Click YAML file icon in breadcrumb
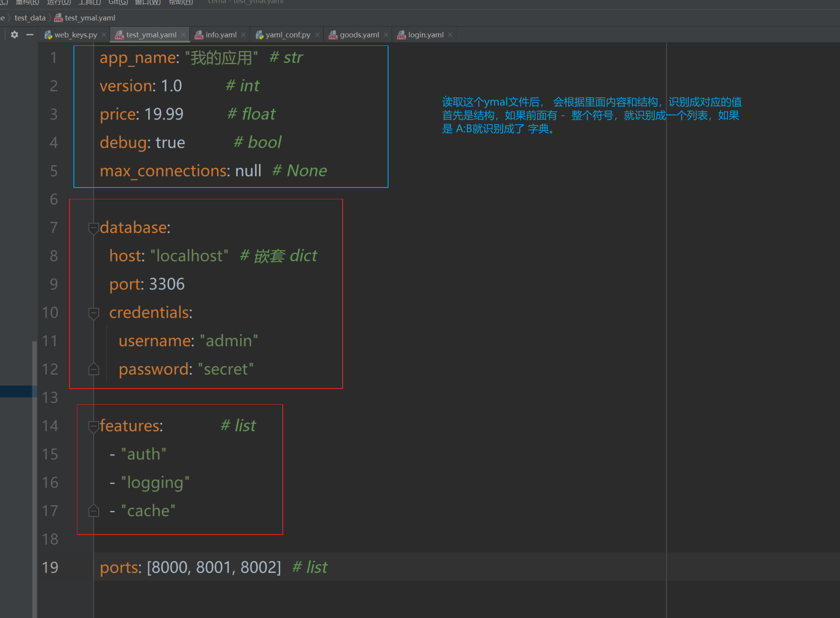The height and width of the screenshot is (618, 840). (58, 18)
